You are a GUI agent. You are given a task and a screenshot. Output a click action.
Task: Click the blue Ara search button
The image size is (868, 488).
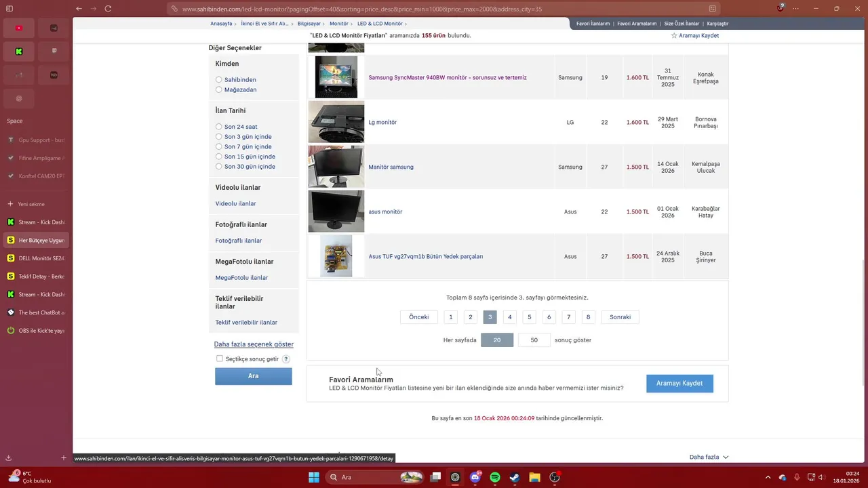[x=254, y=376]
